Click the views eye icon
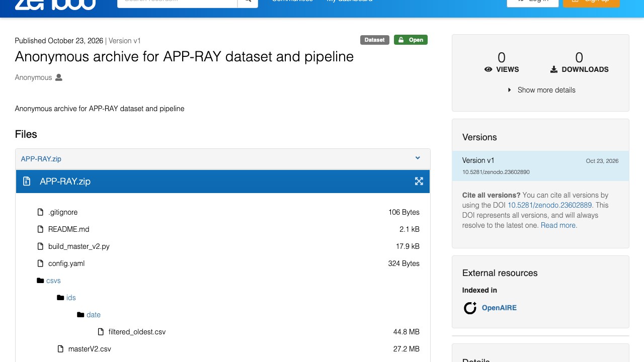The height and width of the screenshot is (362, 644). 488,69
